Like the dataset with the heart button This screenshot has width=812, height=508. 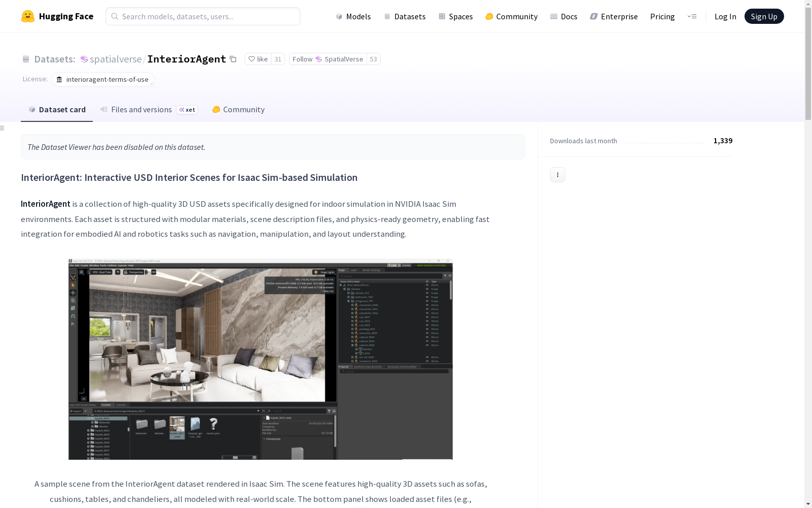[258, 59]
